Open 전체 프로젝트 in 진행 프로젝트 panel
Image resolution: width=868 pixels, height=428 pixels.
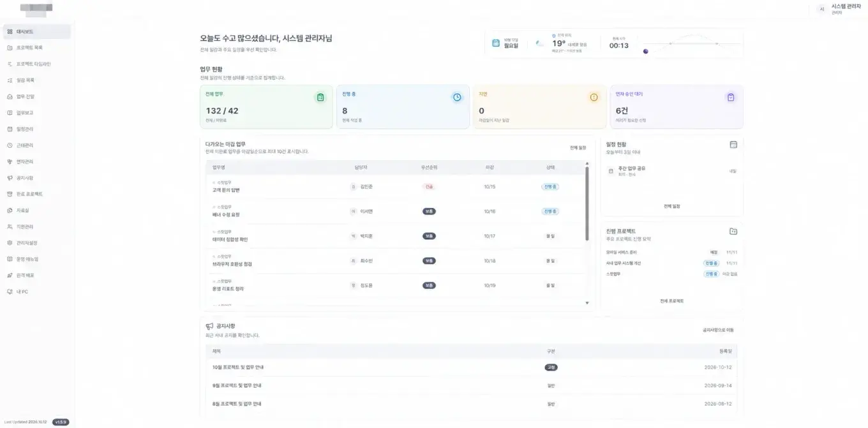[672, 300]
